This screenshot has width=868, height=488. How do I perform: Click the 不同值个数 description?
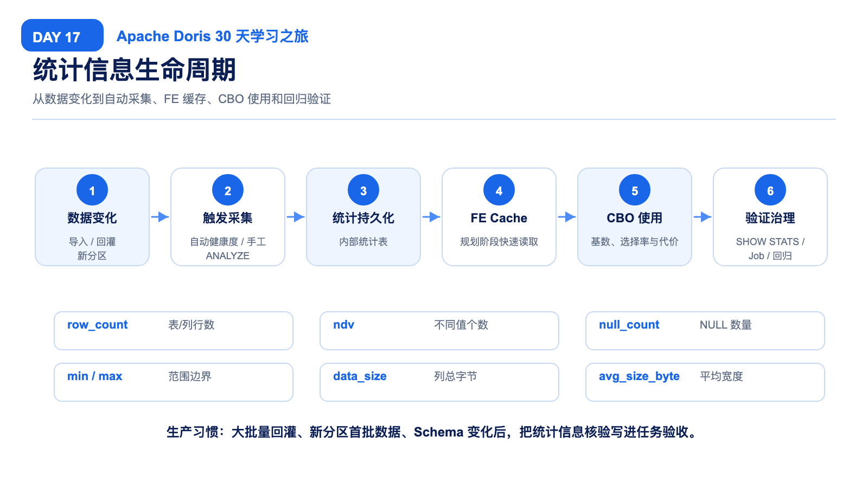(x=461, y=325)
